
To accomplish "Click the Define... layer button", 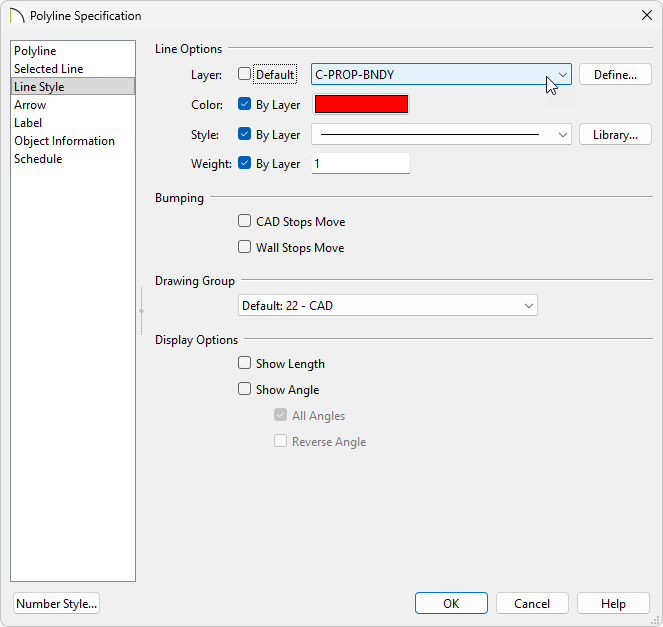I will pos(615,74).
